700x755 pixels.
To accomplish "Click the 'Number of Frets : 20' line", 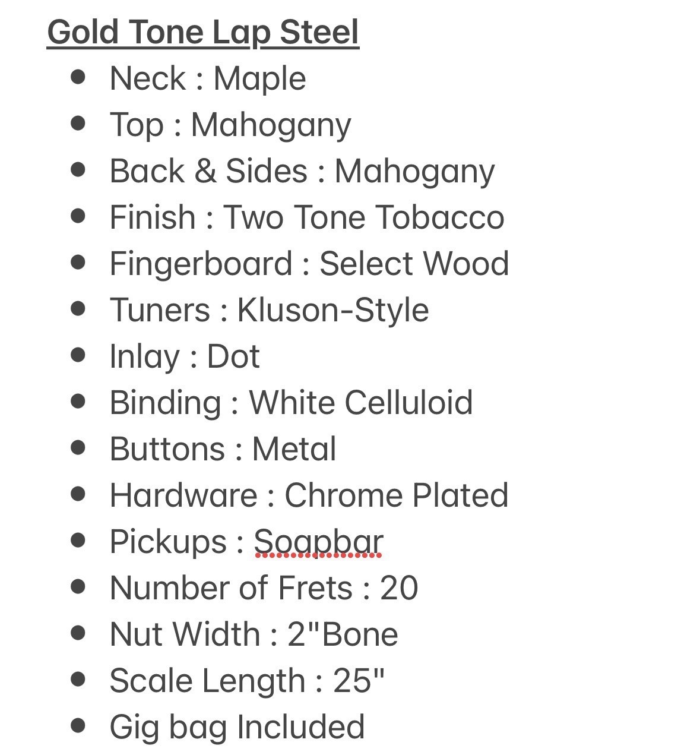I will pyautogui.click(x=264, y=588).
